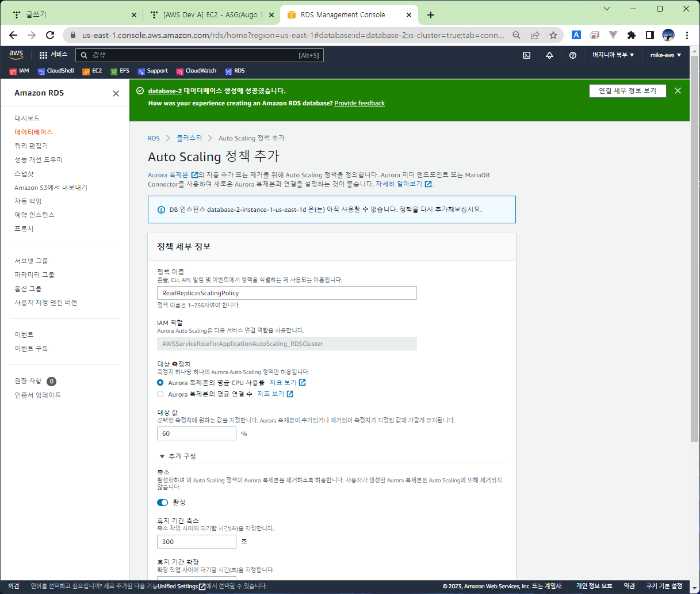Focus the AWS console search box
Screen dimensions: 700x594
[x=200, y=55]
